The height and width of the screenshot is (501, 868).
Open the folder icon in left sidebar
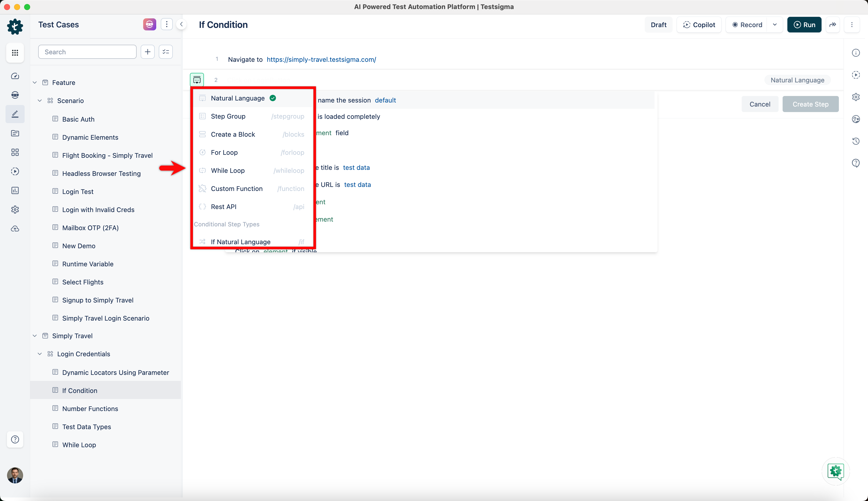pos(15,133)
